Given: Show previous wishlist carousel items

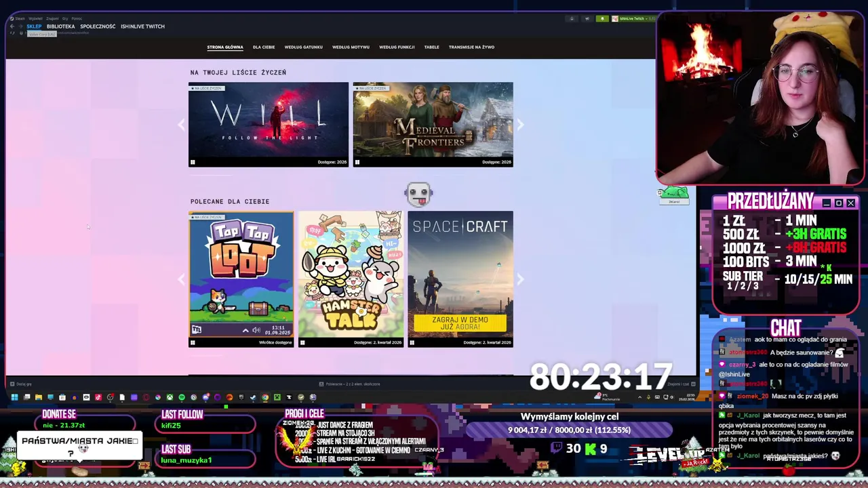Looking at the screenshot, I should 181,125.
